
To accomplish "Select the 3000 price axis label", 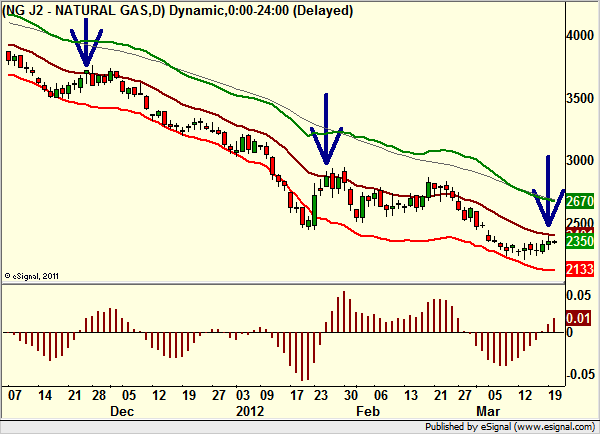I will (580, 160).
